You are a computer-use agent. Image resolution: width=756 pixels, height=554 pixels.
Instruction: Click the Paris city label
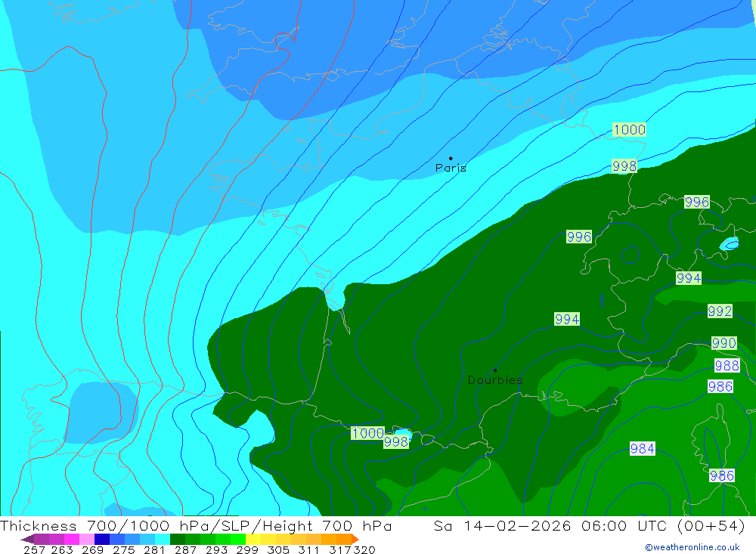(x=451, y=168)
